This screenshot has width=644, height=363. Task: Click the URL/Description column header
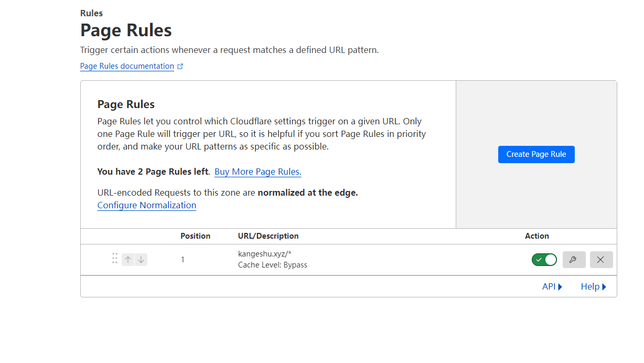coord(268,236)
